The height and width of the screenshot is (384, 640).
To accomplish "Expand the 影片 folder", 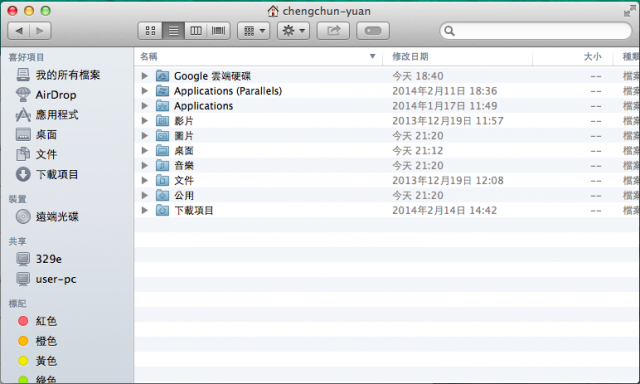I will [x=144, y=121].
